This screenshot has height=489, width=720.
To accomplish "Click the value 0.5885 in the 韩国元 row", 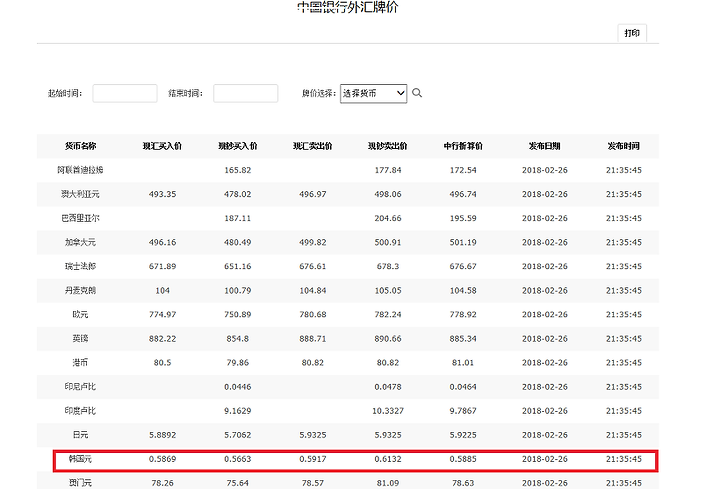I will (463, 459).
